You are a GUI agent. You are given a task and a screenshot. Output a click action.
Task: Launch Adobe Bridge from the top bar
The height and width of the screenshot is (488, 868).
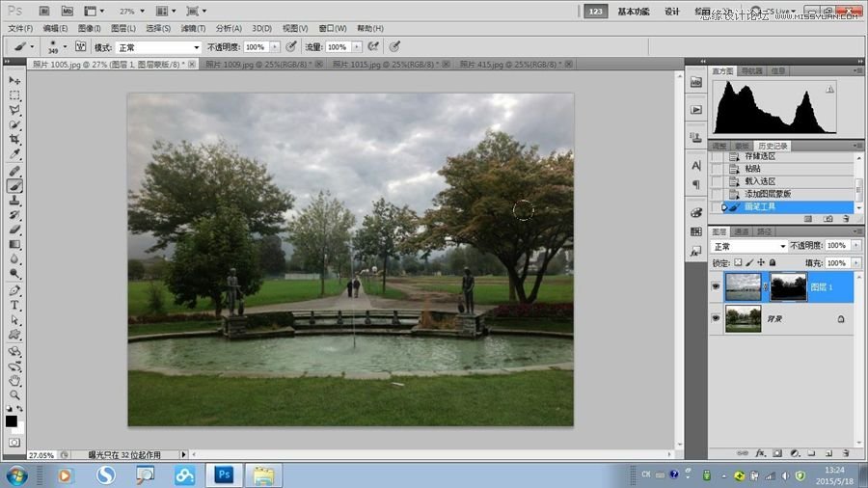pyautogui.click(x=44, y=11)
